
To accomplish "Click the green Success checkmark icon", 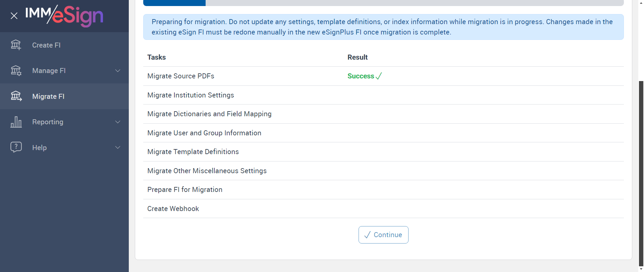I will click(x=379, y=76).
